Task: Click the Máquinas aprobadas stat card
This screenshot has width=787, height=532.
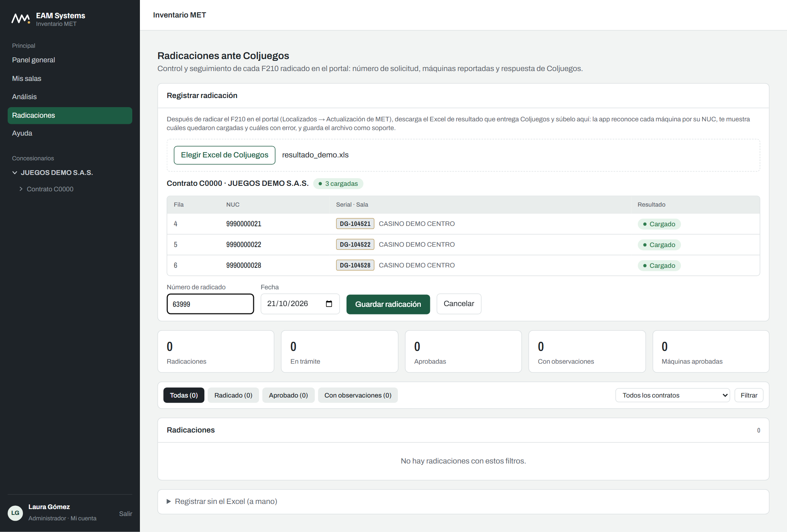Action: coord(711,352)
